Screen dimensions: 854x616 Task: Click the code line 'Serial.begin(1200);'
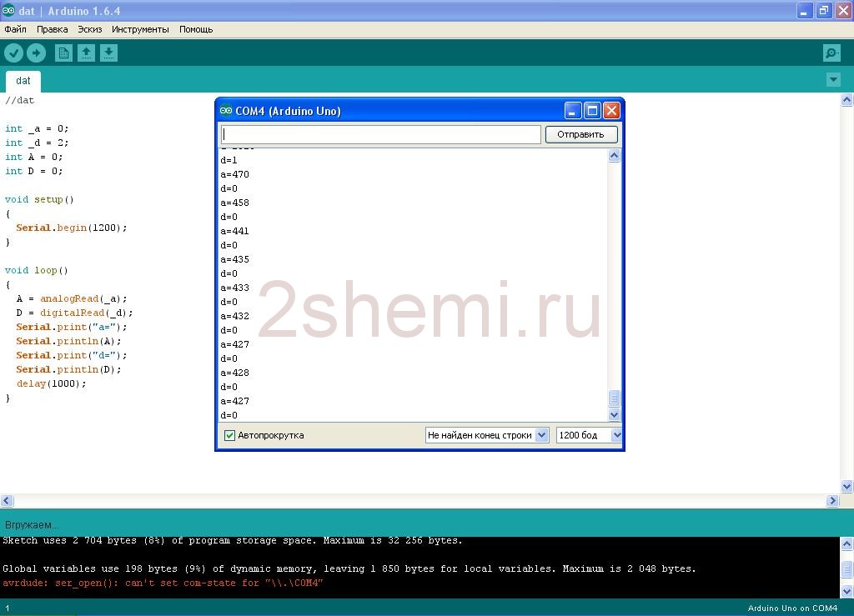pos(72,228)
